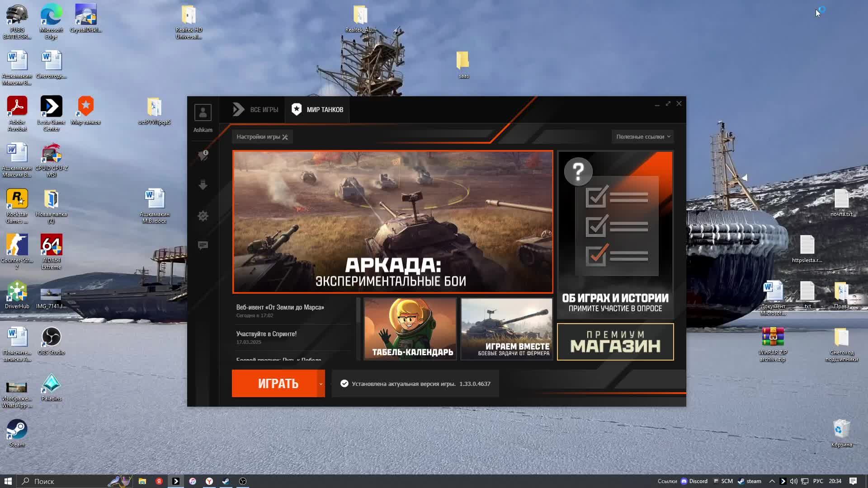Open the «От Земли до Марса» news link

280,307
